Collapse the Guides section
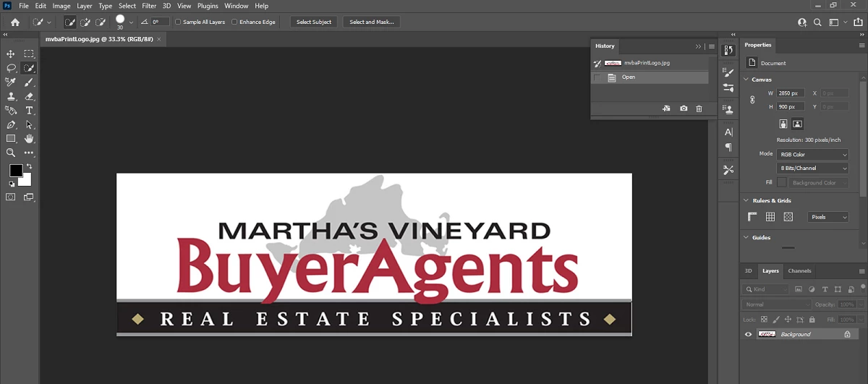The height and width of the screenshot is (384, 868). tap(746, 237)
